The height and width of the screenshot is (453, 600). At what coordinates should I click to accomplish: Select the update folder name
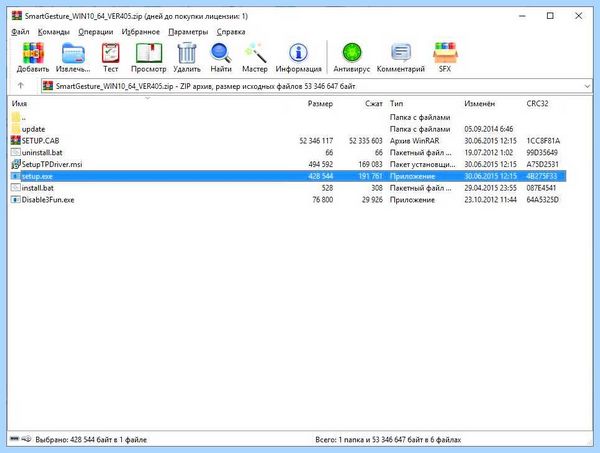coord(33,129)
